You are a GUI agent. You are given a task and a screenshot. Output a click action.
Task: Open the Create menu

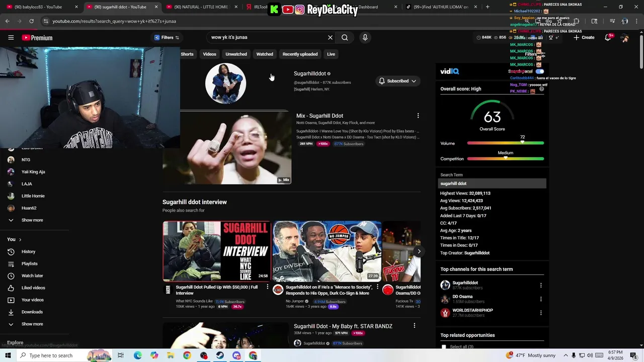(584, 38)
